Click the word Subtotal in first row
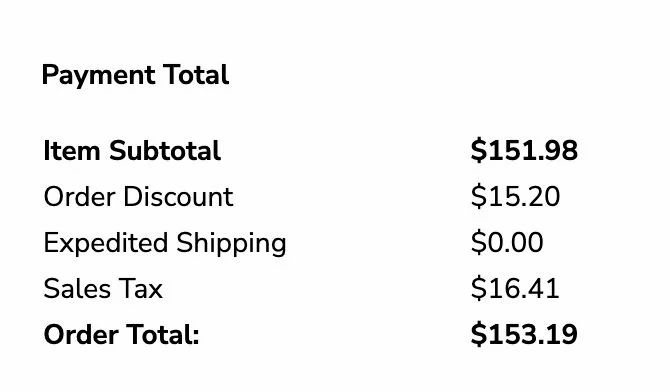This screenshot has height=392, width=670. tap(165, 150)
